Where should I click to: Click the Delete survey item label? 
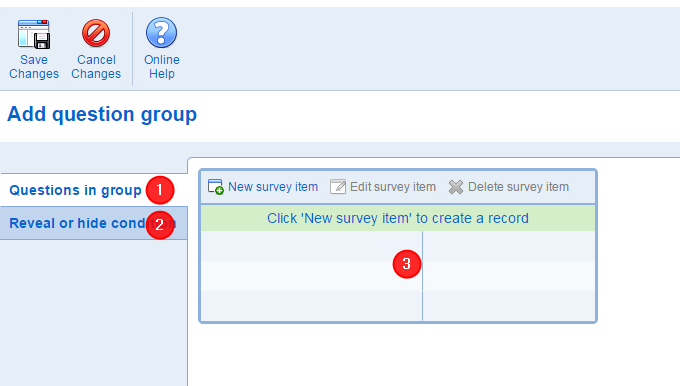tap(518, 187)
